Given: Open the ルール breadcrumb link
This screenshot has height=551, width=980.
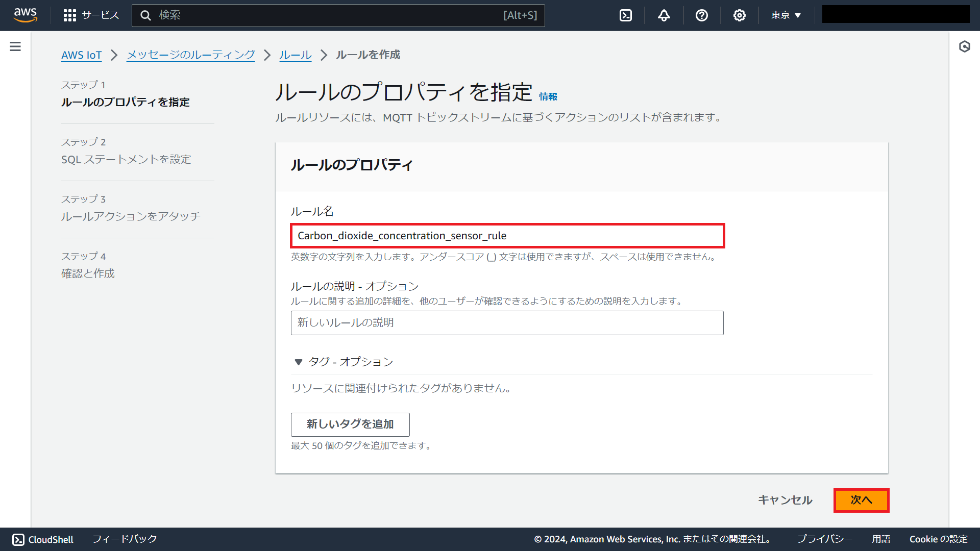Looking at the screenshot, I should coord(295,55).
